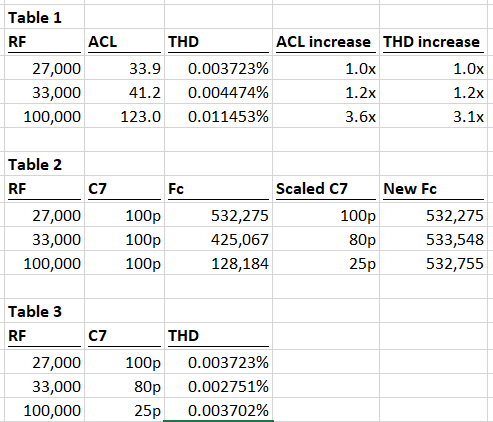493x422 pixels.
Task: Click the New Fc value 533,548
Action: pyautogui.click(x=433, y=239)
